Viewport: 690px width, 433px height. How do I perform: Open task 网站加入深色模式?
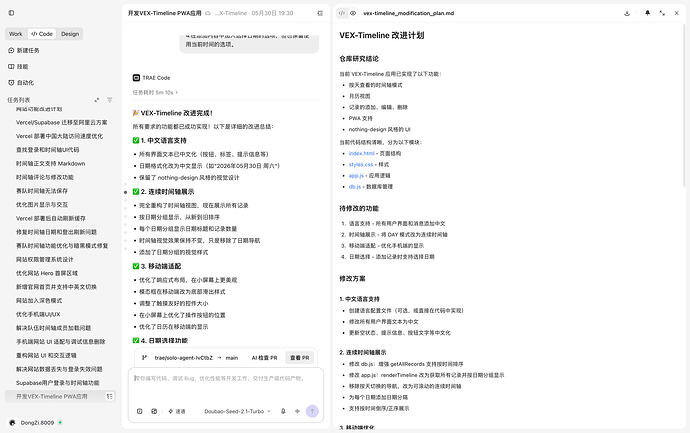39,301
